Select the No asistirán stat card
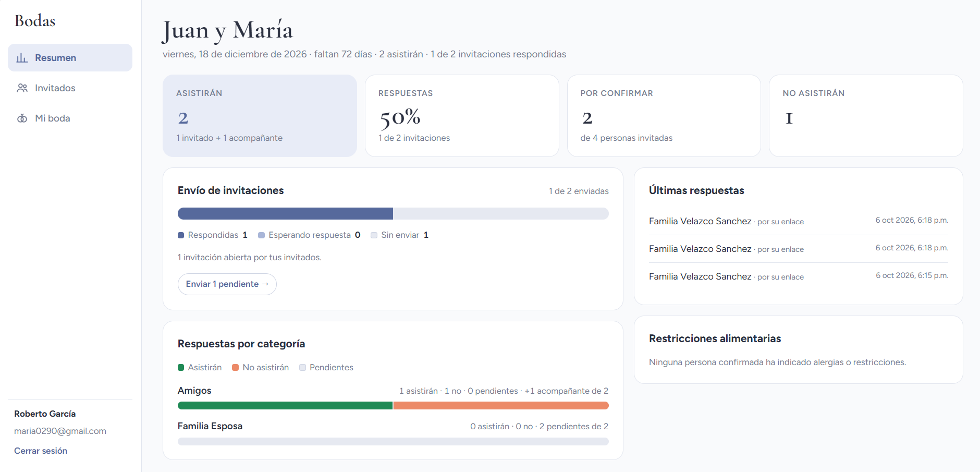 [x=866, y=116]
